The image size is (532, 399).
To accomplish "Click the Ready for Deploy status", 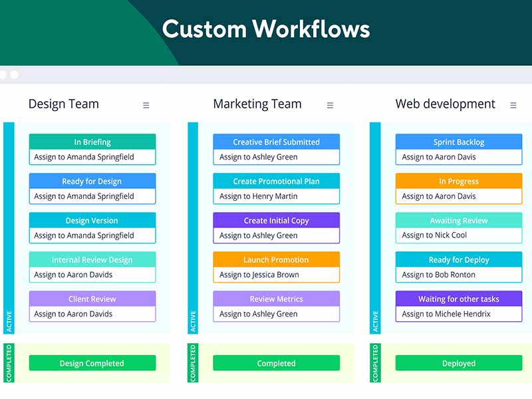I will 459,259.
